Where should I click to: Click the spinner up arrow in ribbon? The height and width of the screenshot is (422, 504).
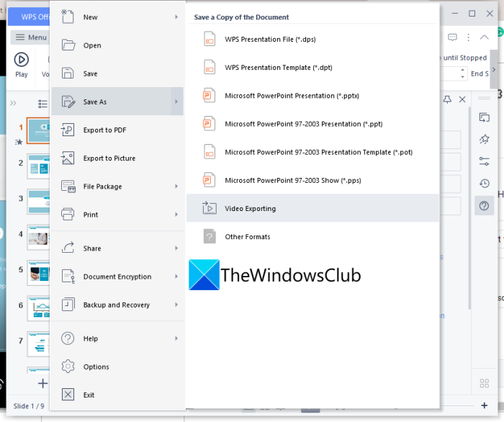click(462, 70)
